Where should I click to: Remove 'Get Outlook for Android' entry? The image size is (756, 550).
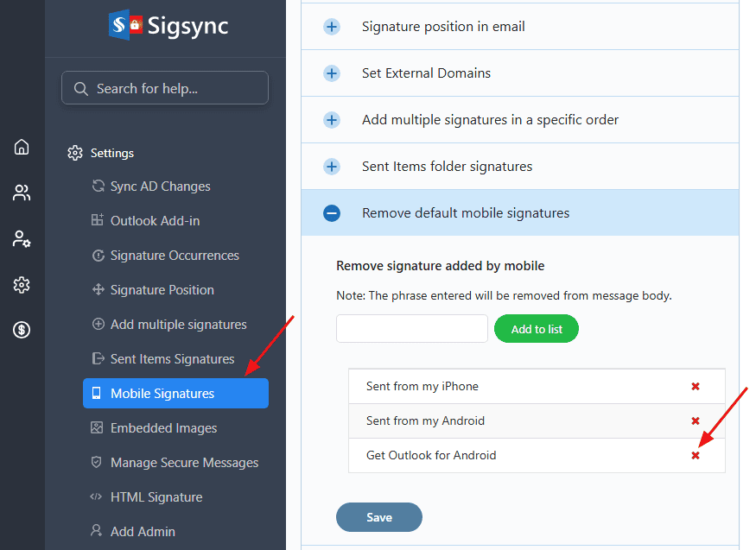click(696, 455)
